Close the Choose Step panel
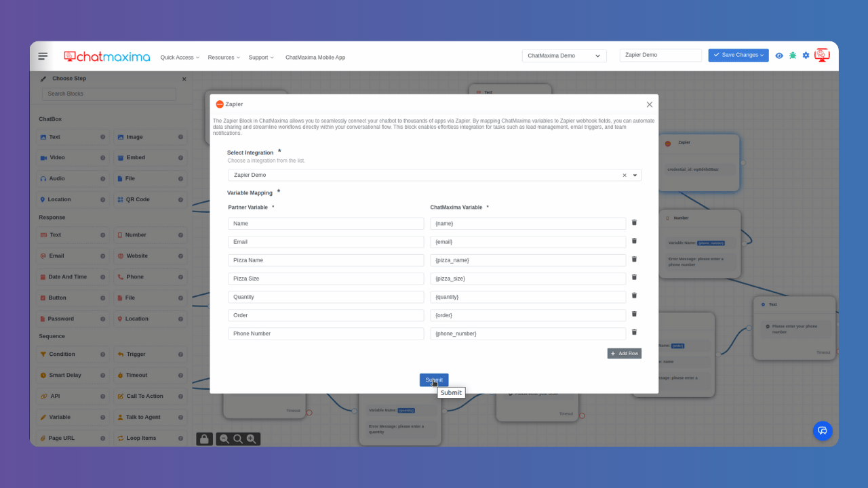 click(184, 79)
